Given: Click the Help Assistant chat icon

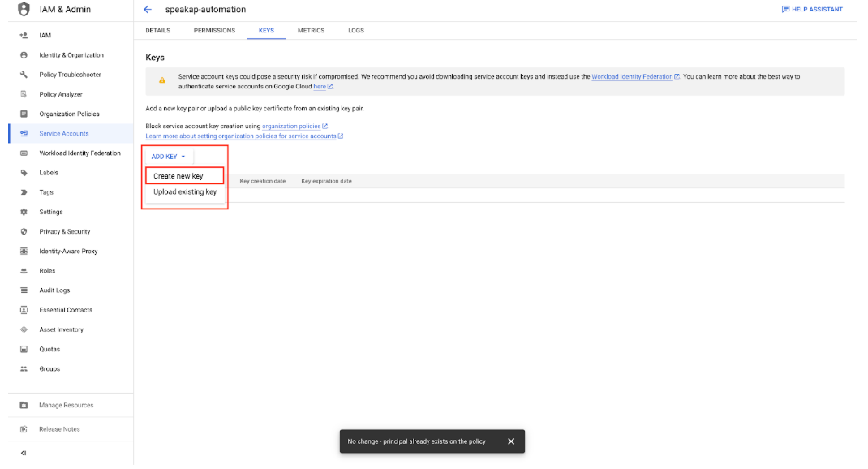Looking at the screenshot, I should coord(785,10).
